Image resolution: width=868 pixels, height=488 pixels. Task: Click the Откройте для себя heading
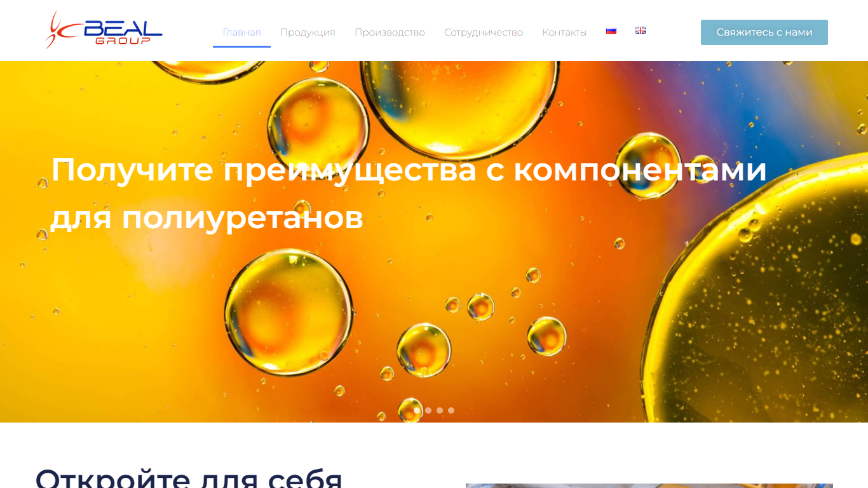coord(189,478)
